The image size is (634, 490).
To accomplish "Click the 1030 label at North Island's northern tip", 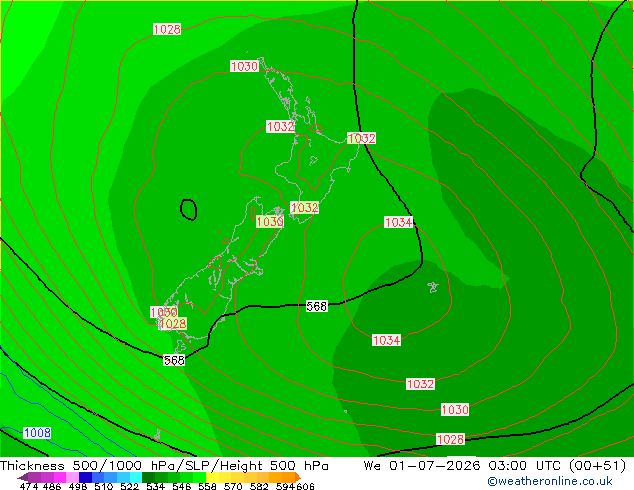I will point(244,66).
